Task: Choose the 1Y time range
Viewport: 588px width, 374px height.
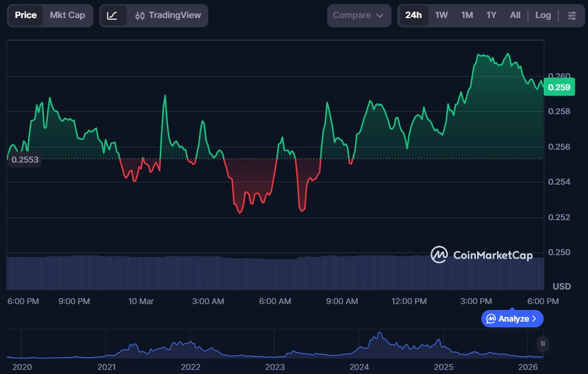Action: (491, 16)
